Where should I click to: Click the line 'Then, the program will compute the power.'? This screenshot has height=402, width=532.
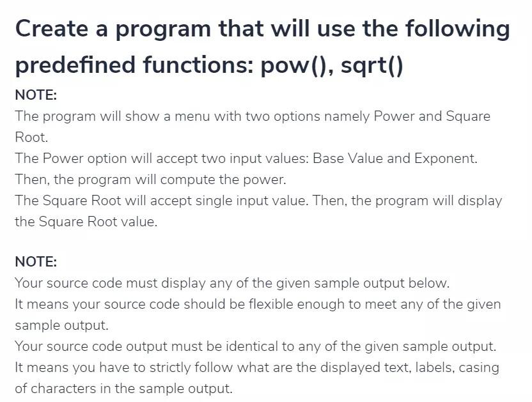coord(151,180)
